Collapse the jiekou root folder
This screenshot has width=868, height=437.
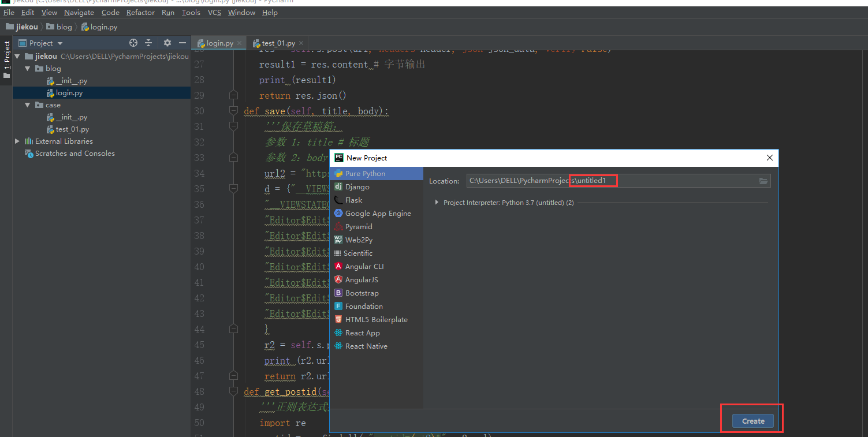(x=17, y=57)
